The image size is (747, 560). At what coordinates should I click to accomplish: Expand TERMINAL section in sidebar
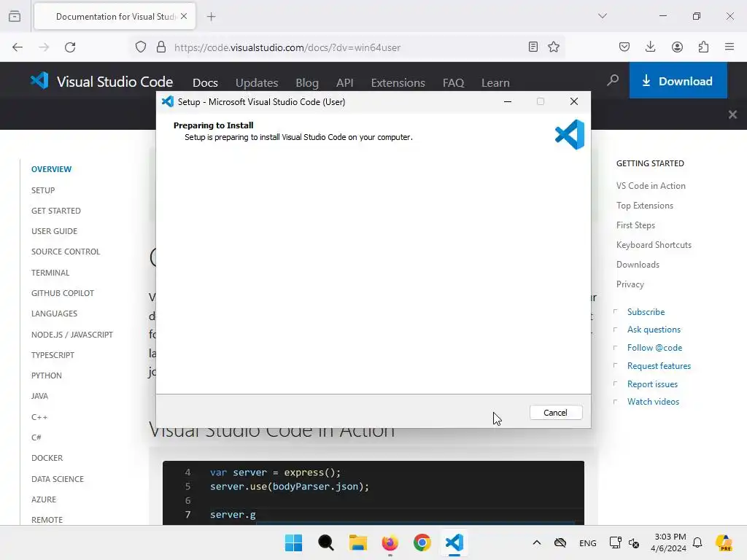[50, 273]
